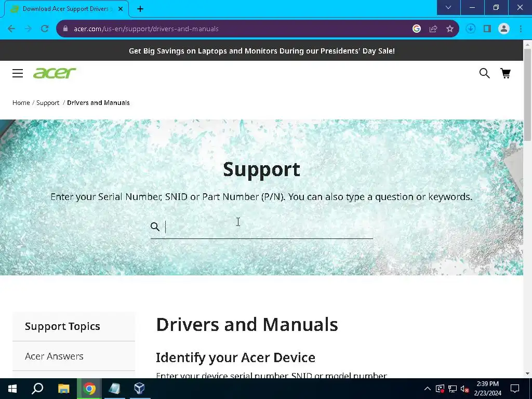
Task: Expand the tab search dropdown
Action: pos(448,7)
